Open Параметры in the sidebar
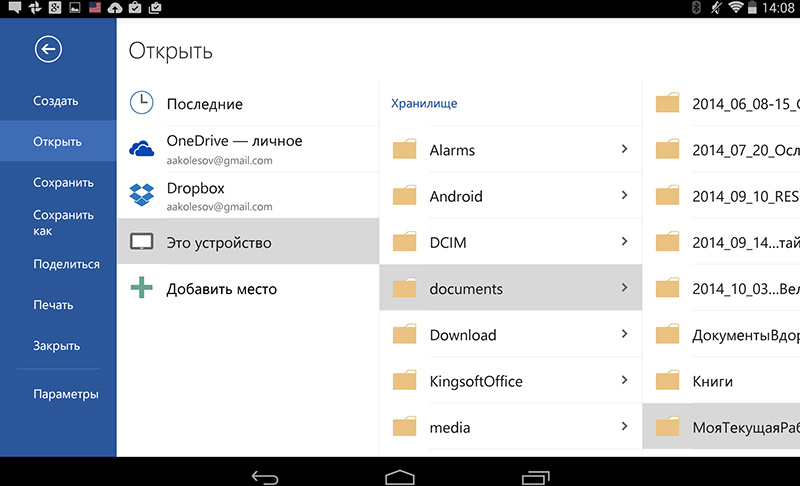Image resolution: width=800 pixels, height=486 pixels. point(65,394)
